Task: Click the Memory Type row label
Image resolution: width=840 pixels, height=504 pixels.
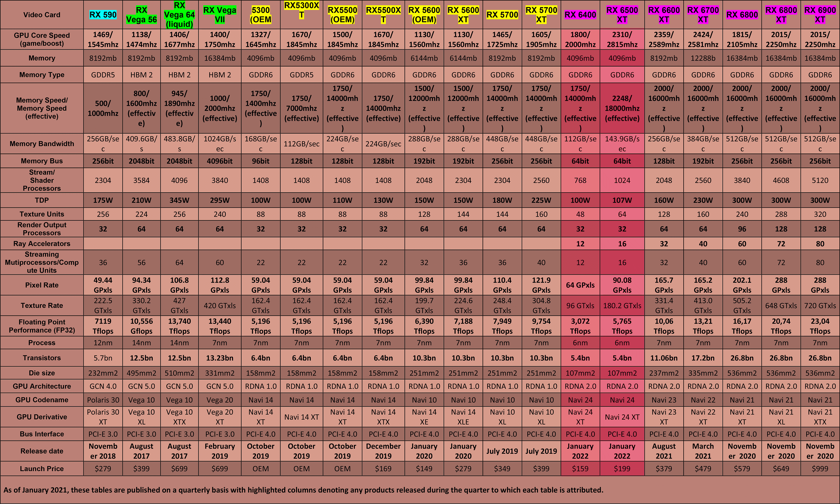Action: (x=42, y=75)
